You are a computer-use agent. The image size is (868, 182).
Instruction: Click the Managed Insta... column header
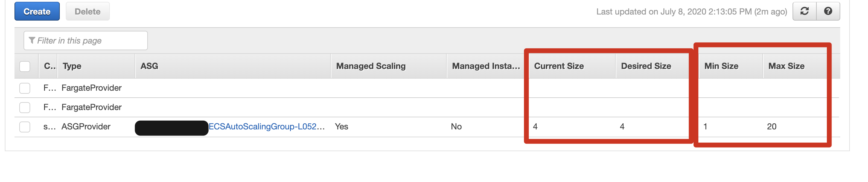486,66
